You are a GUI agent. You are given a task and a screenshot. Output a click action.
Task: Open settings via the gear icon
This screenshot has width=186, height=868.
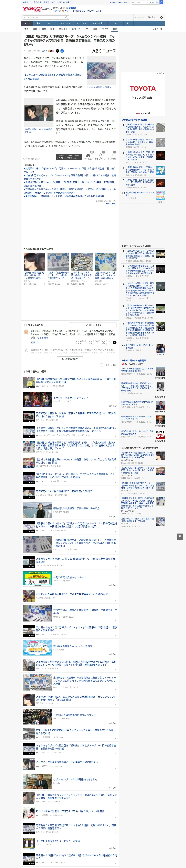161,18
